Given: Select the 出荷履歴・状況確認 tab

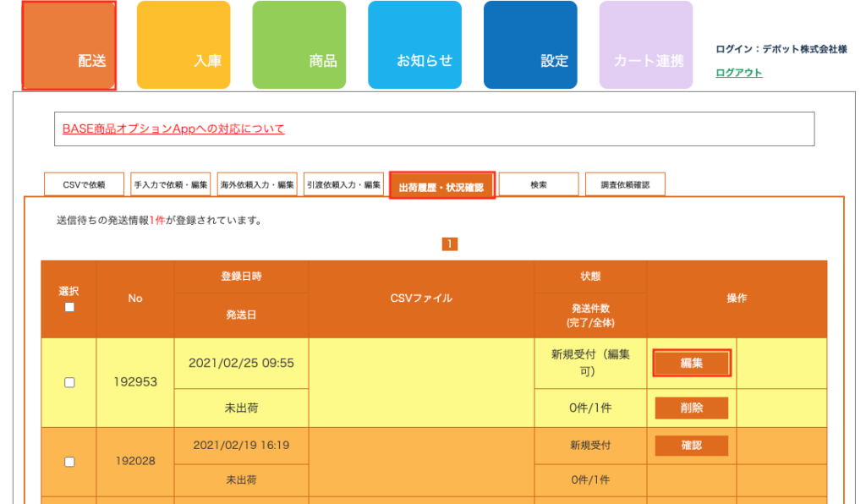Looking at the screenshot, I should click(441, 186).
